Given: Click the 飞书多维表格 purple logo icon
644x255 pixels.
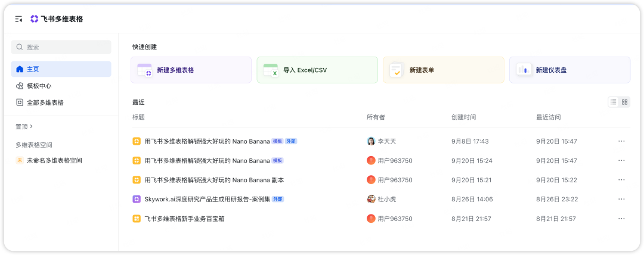Looking at the screenshot, I should coord(35,19).
